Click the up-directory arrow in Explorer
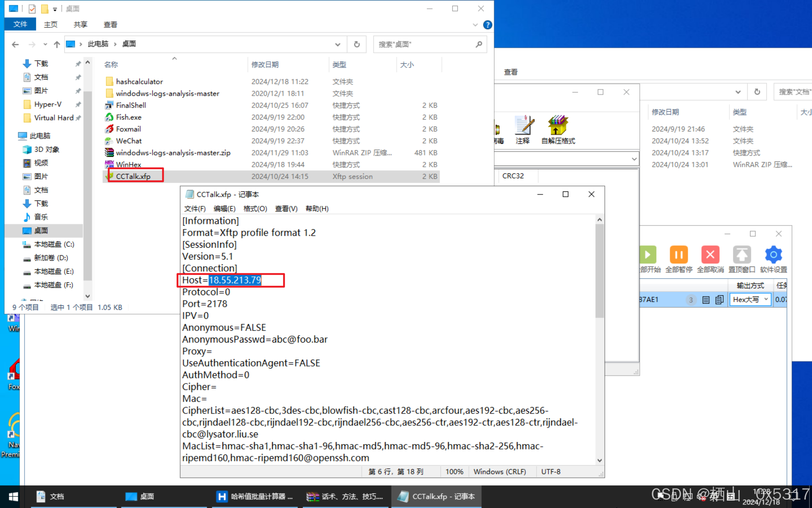Screen dimensions: 812x508 (57, 44)
